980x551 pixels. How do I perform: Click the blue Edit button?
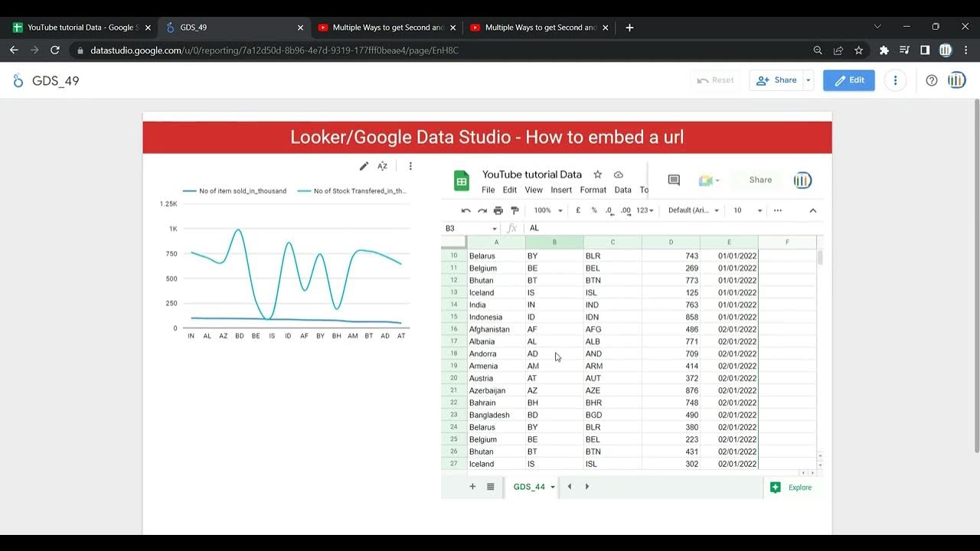(x=849, y=80)
